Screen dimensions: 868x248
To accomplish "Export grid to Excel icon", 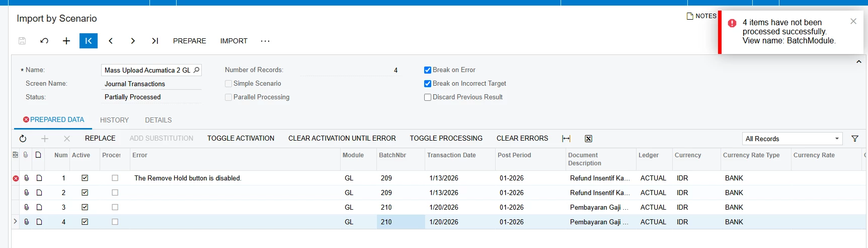I will (x=588, y=139).
